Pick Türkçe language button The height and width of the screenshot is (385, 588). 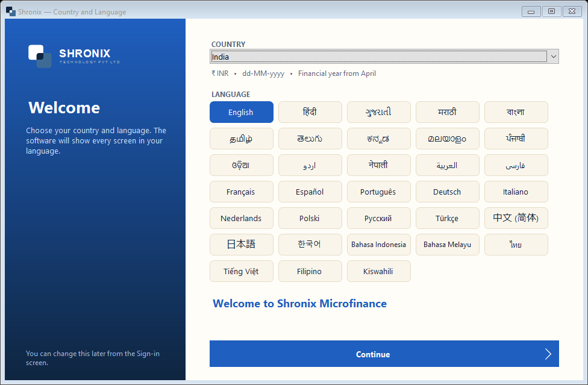[x=448, y=218]
